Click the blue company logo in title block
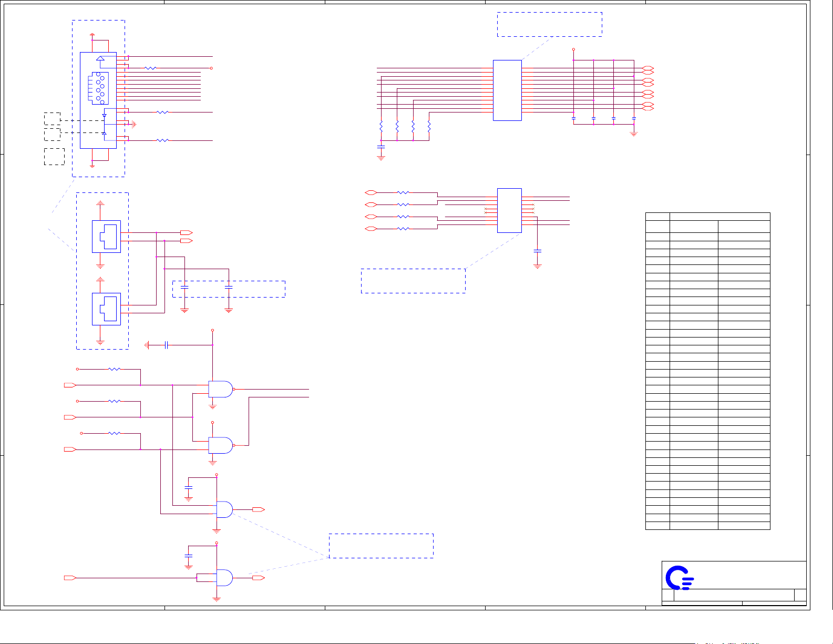This screenshot has width=833, height=644. tap(680, 578)
